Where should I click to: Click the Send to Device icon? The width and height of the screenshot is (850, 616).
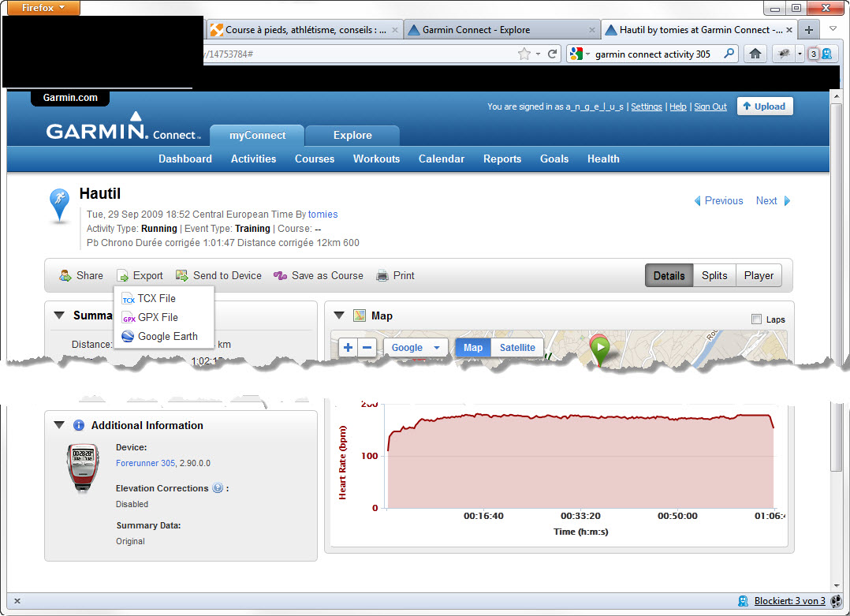[x=181, y=276]
